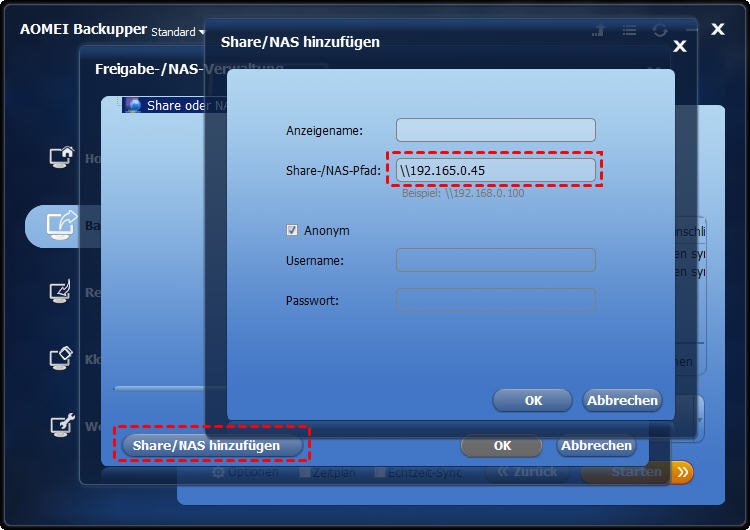Viewport: 750px width, 530px height.
Task: Click the orange double-arrow next to Starten
Action: point(682,473)
